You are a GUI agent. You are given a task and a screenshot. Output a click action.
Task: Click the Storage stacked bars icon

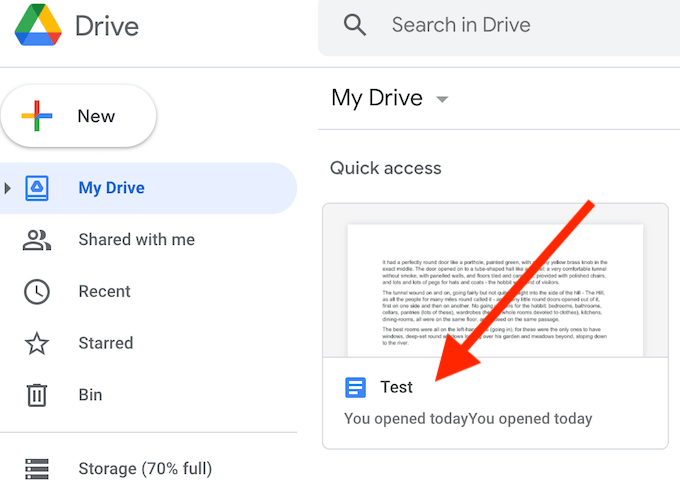37,469
